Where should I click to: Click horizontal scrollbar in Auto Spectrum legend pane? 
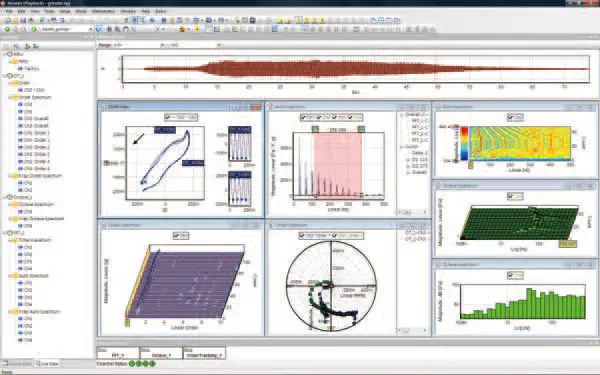point(413,212)
